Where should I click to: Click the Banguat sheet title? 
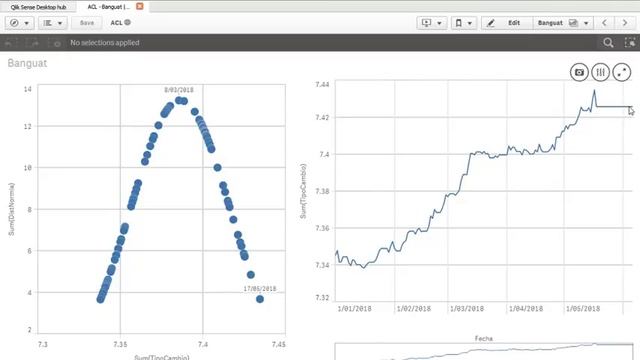[27, 63]
